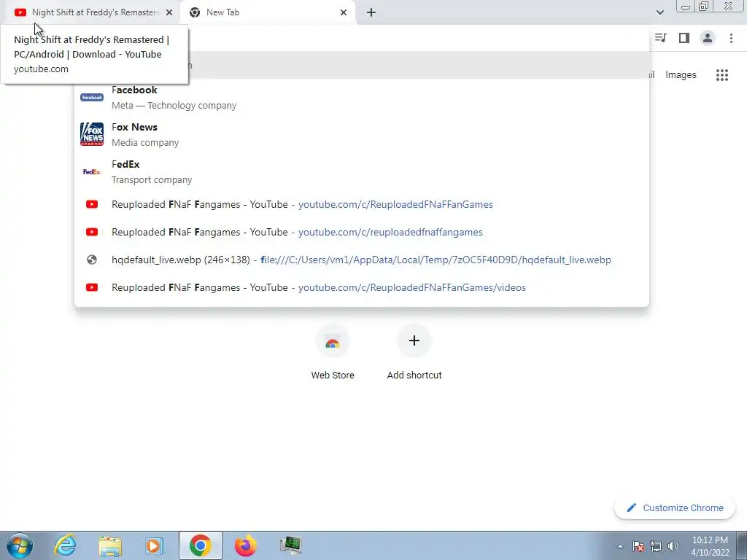This screenshot has width=747, height=560.
Task: Click the Fox News logo icon
Action: 92,134
